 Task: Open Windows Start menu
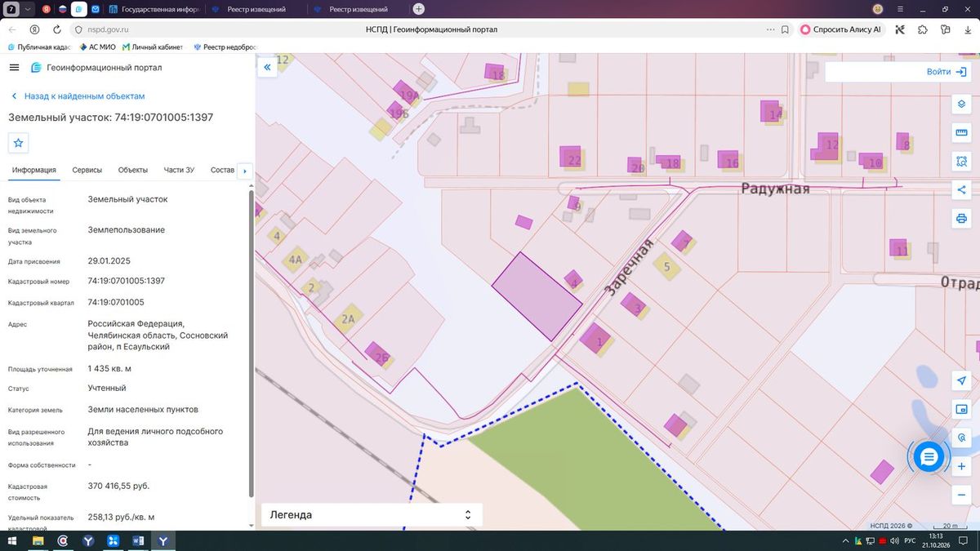(x=11, y=541)
